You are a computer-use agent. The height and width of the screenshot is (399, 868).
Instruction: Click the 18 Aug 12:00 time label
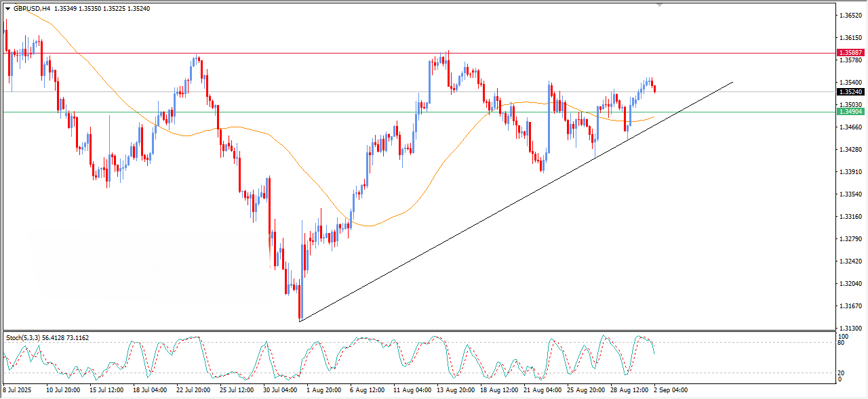tap(498, 390)
